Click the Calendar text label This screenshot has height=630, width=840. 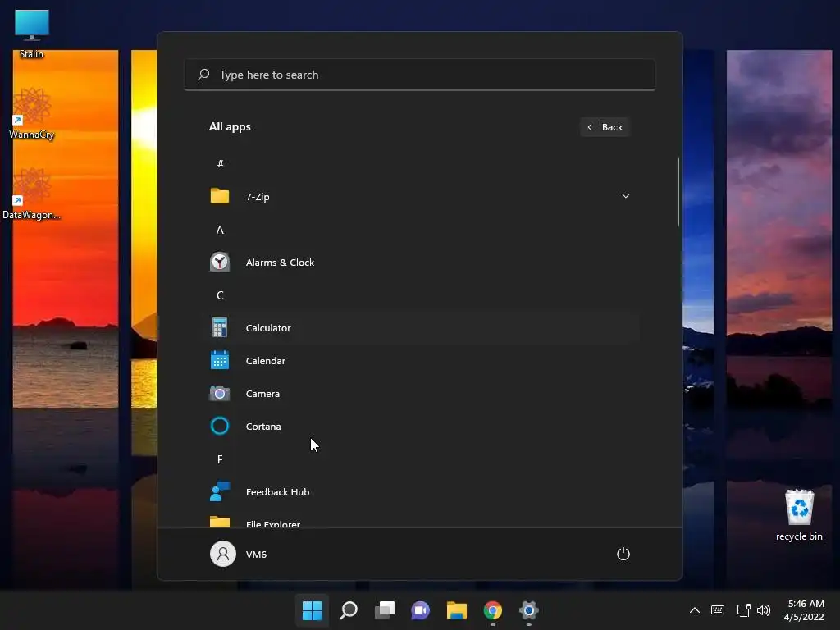265,361
